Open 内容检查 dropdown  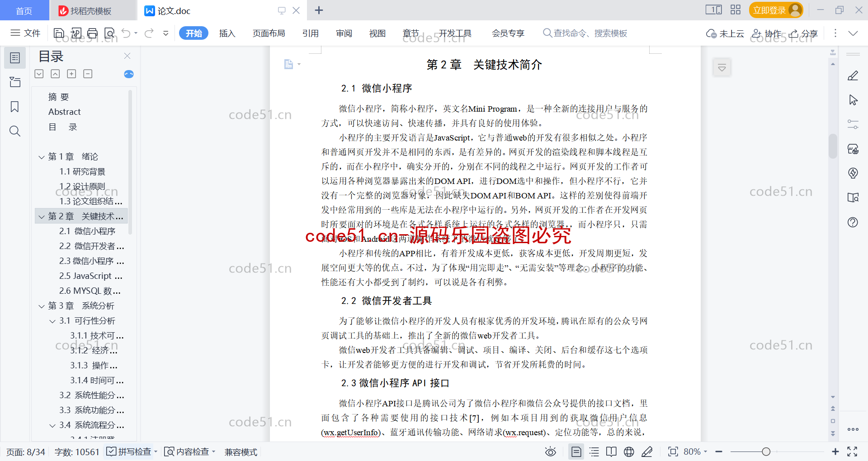189,452
